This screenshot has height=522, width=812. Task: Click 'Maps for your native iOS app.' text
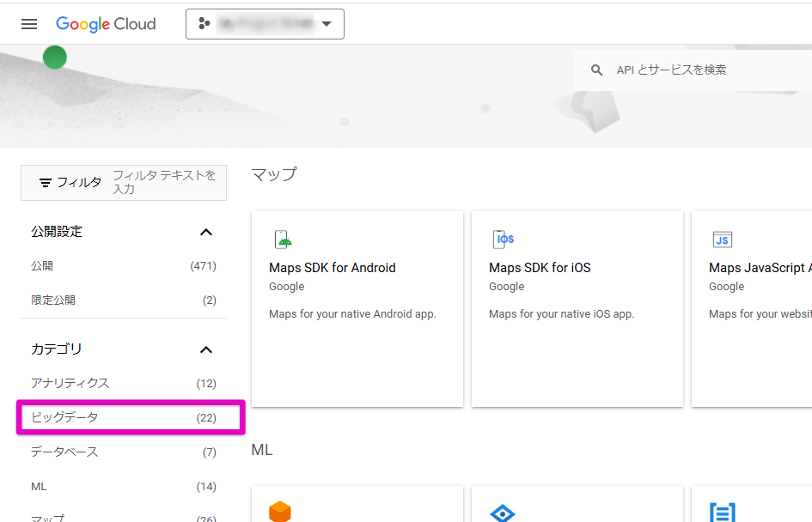pyautogui.click(x=561, y=314)
